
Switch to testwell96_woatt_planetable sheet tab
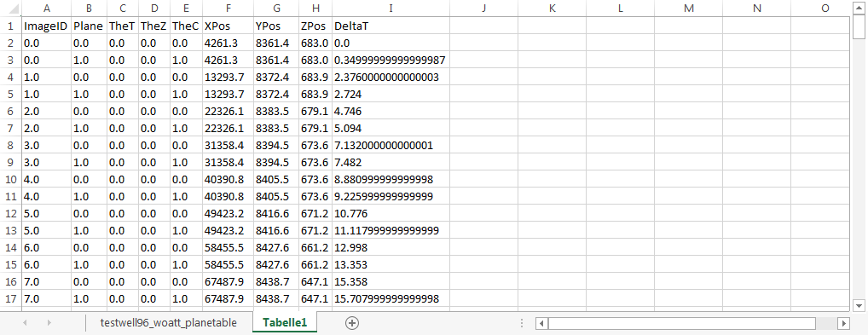[x=169, y=323]
